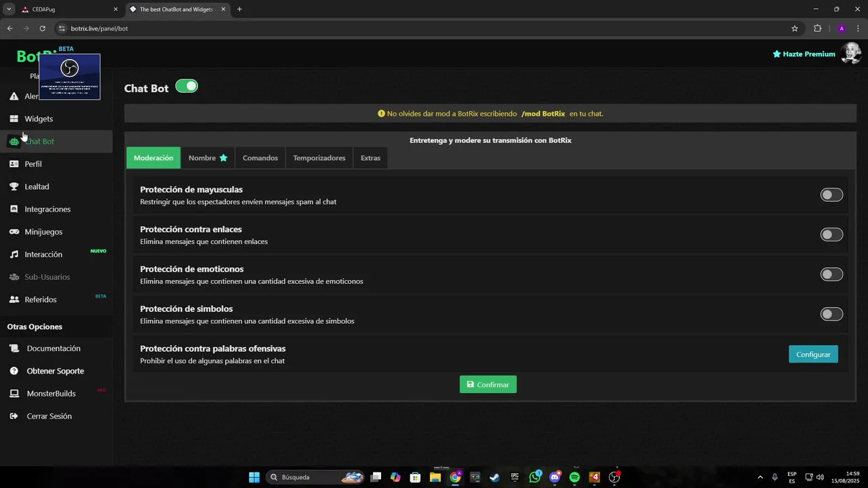Image resolution: width=868 pixels, height=488 pixels.
Task: Open Microsoft Store from the taskbar
Action: 415,477
